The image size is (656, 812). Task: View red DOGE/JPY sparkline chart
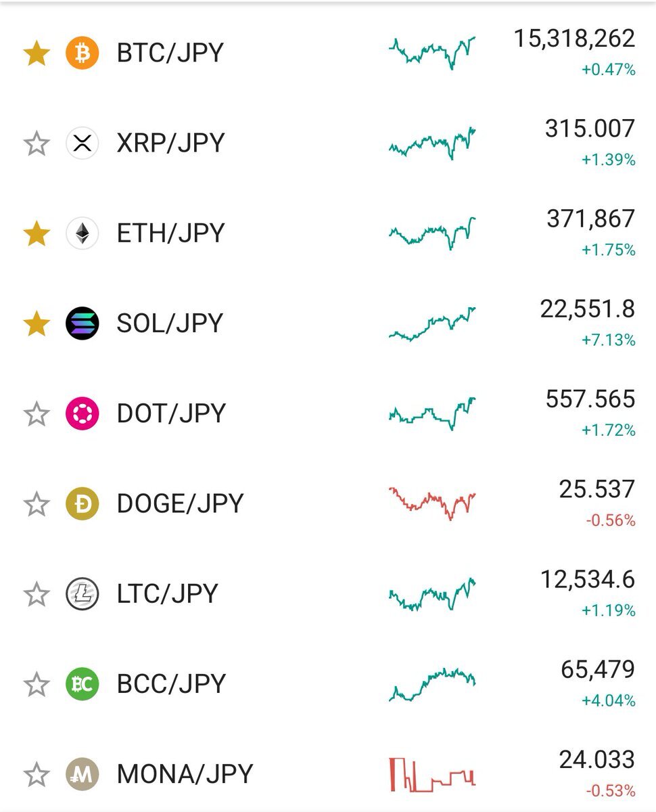click(x=432, y=503)
